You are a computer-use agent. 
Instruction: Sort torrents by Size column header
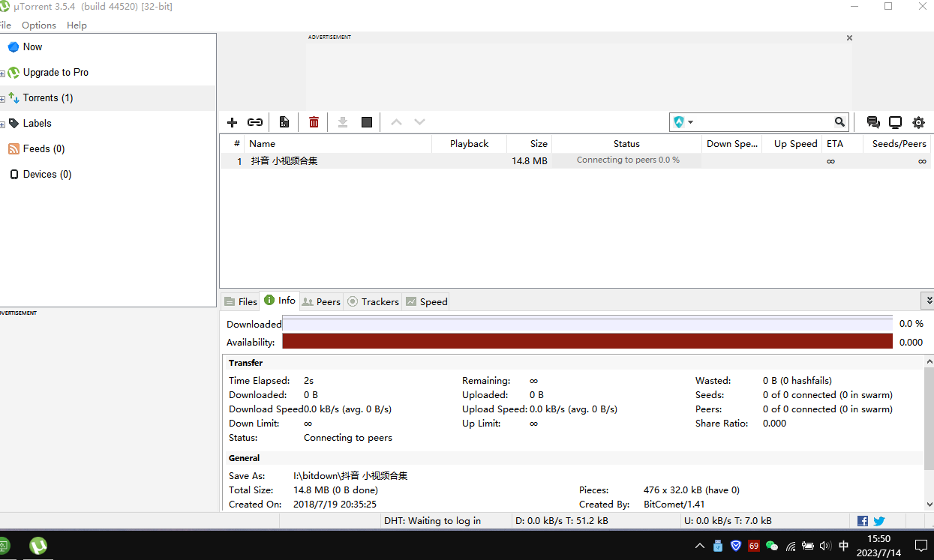pyautogui.click(x=530, y=143)
